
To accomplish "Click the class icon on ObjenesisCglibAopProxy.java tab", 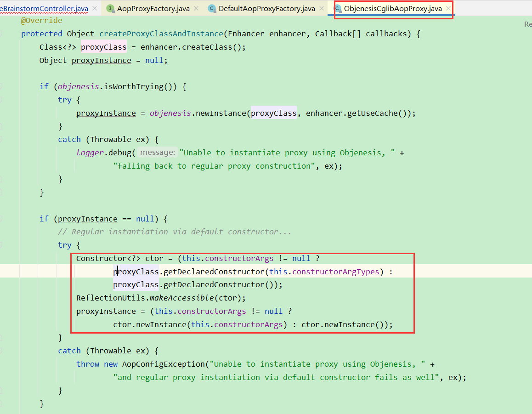I will [337, 8].
